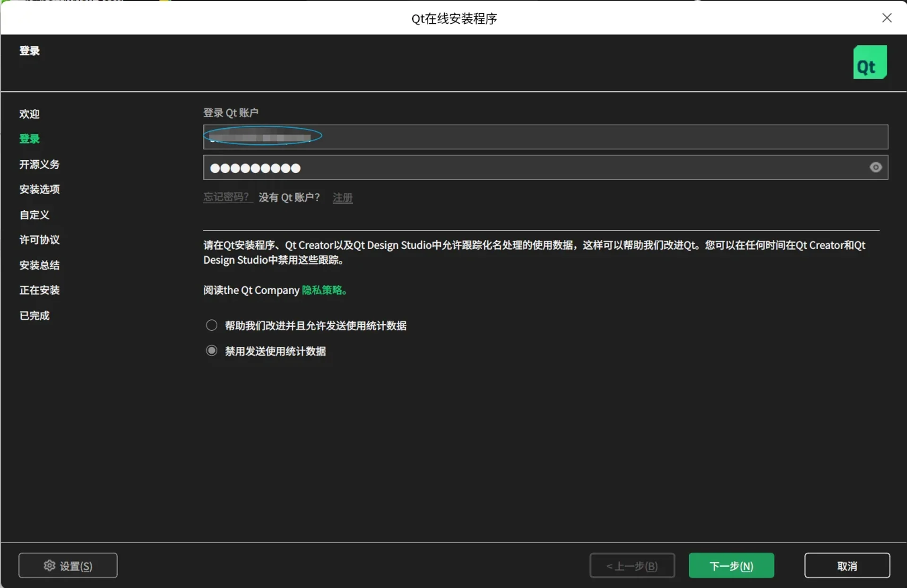907x588 pixels.
Task: Select 自定义 step in the sidebar
Action: [x=34, y=215]
